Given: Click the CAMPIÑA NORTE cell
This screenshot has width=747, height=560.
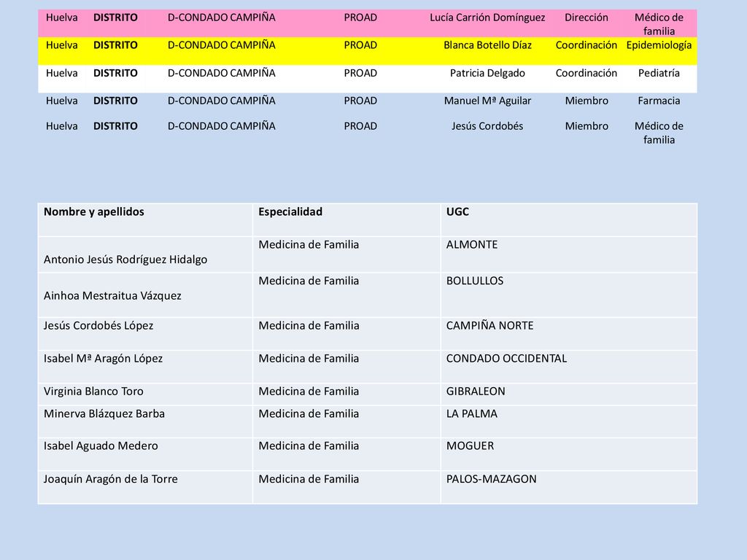Looking at the screenshot, I should [489, 326].
